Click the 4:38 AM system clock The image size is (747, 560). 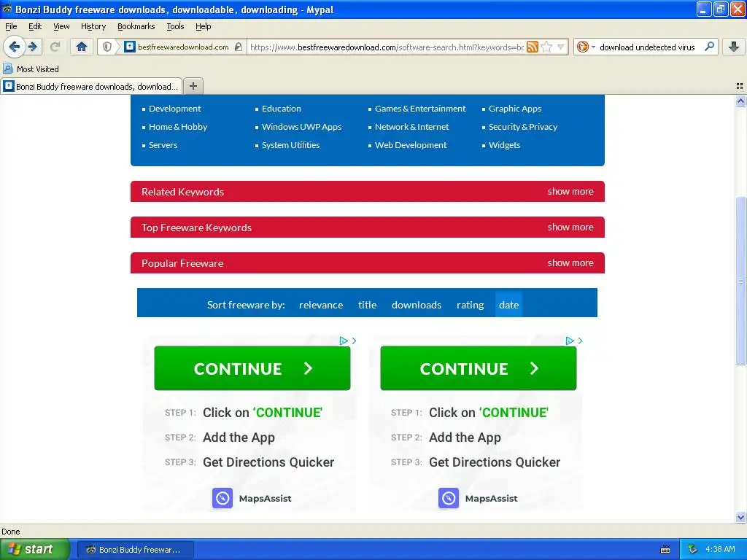tap(720, 549)
